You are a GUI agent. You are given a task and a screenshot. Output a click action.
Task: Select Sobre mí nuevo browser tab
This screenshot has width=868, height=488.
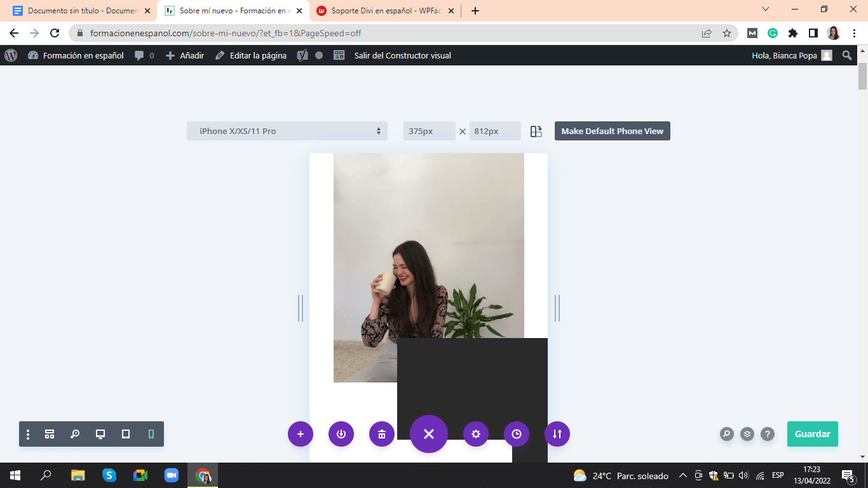coord(233,11)
